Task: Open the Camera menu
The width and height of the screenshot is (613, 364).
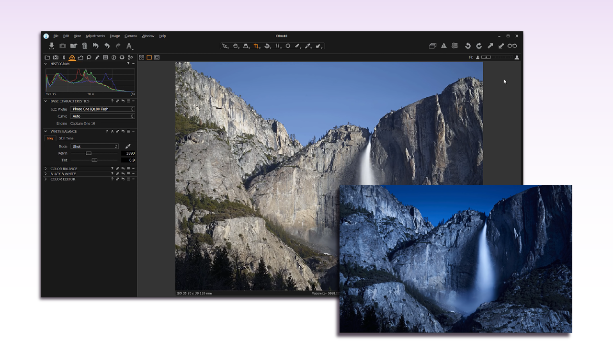Action: [x=130, y=36]
